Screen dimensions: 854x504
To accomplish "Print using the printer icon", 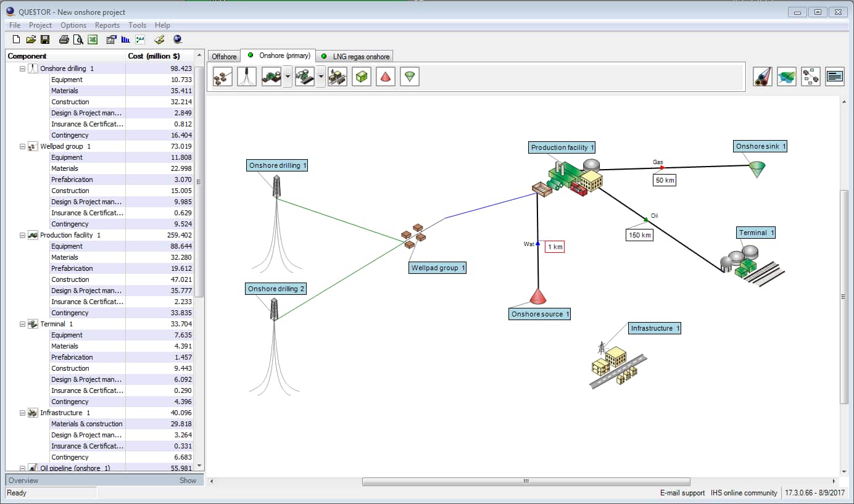I will 64,39.
